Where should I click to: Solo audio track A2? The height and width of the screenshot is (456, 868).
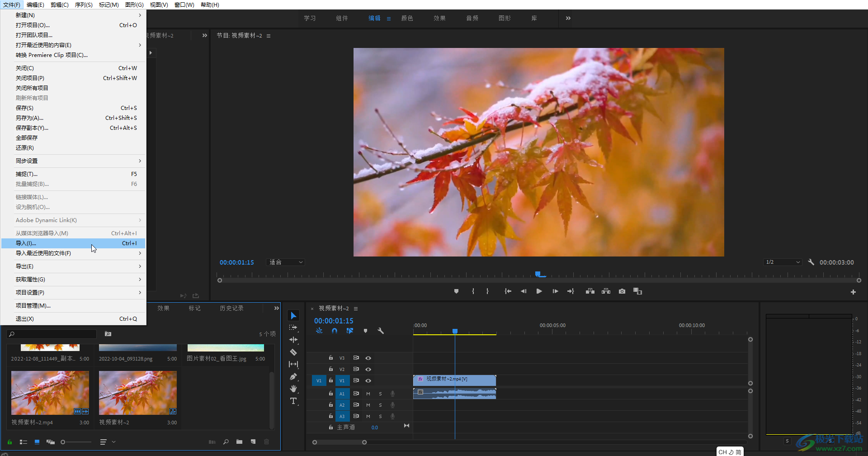tap(380, 405)
